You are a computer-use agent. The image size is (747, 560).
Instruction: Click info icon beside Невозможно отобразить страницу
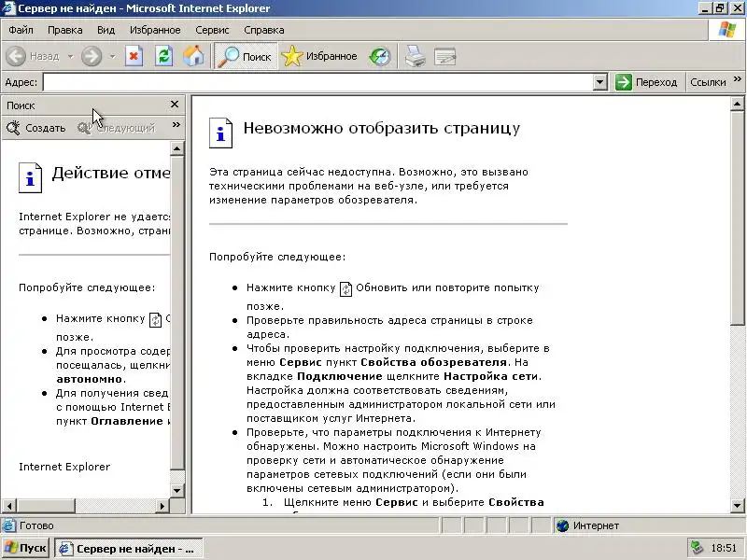pos(220,133)
